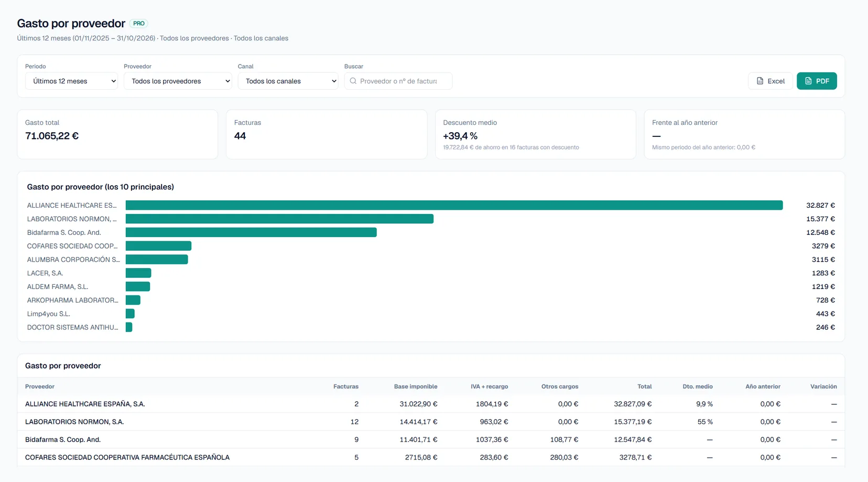Export the report to Excel

coord(770,81)
